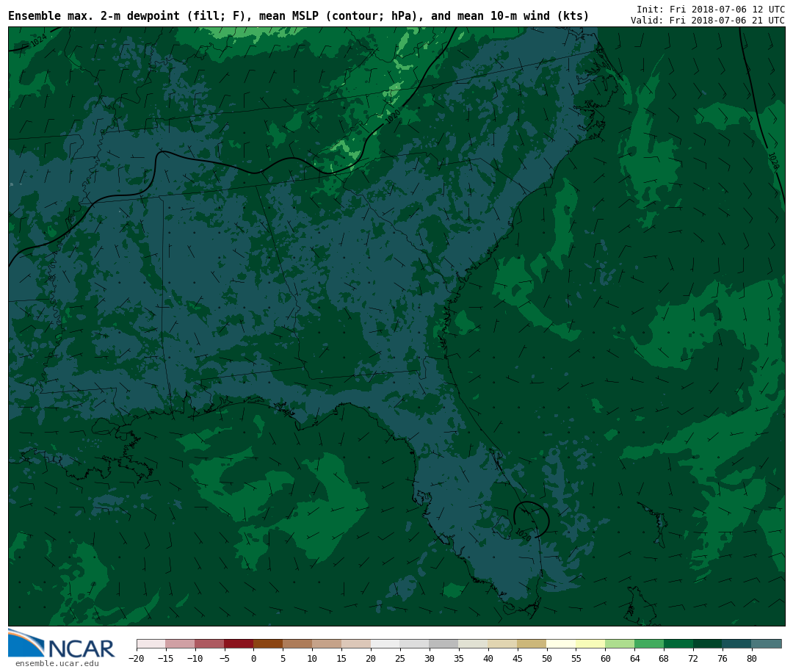Click the '50' colorbar label
Screen dimensions: 793x672
547,658
